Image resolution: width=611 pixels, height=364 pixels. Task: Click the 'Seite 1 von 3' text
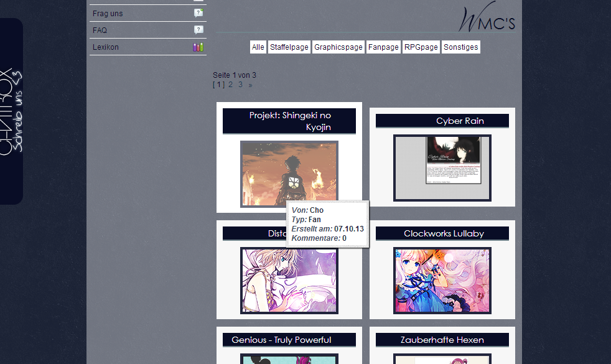[234, 75]
